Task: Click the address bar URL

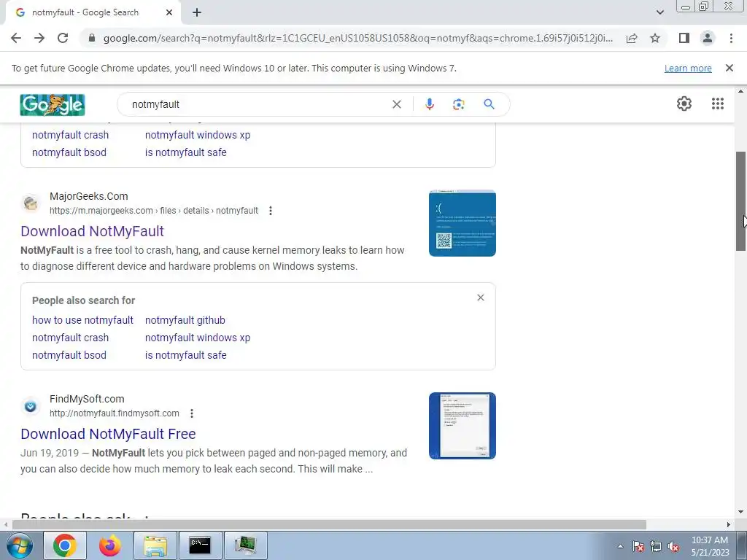Action: 357,38
